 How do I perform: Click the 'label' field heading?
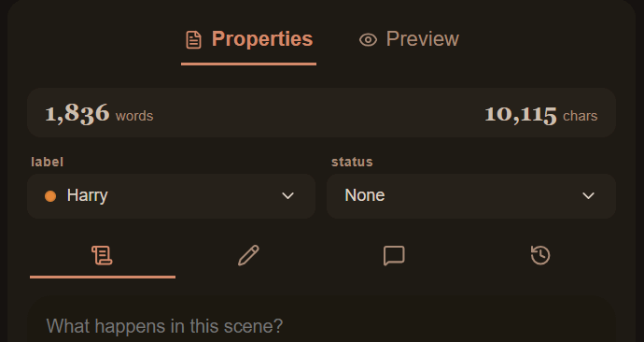pos(48,162)
